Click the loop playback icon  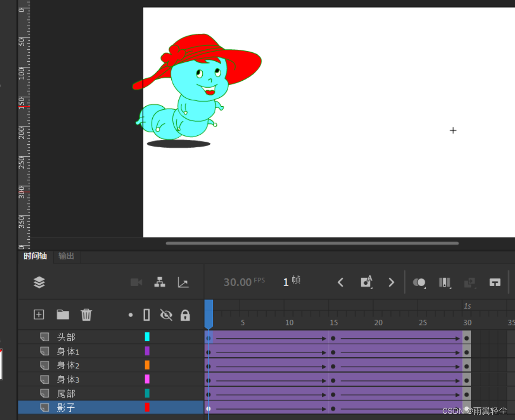click(x=495, y=282)
